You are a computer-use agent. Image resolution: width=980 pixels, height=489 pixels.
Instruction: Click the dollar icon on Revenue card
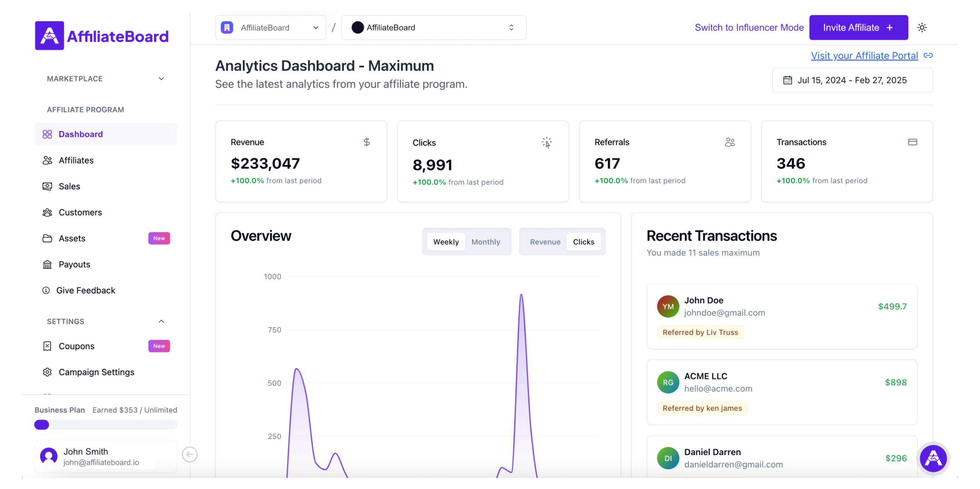367,142
